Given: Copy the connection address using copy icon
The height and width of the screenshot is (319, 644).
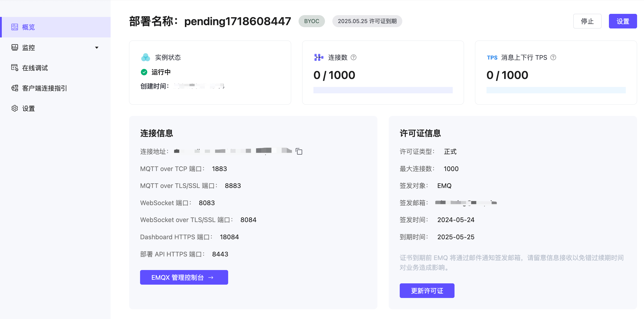Looking at the screenshot, I should point(299,152).
